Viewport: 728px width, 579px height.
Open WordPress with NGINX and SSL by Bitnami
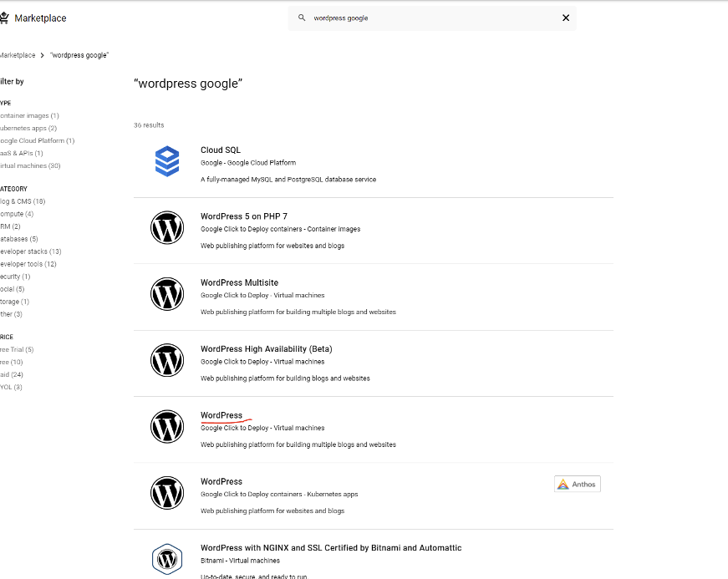coord(331,548)
